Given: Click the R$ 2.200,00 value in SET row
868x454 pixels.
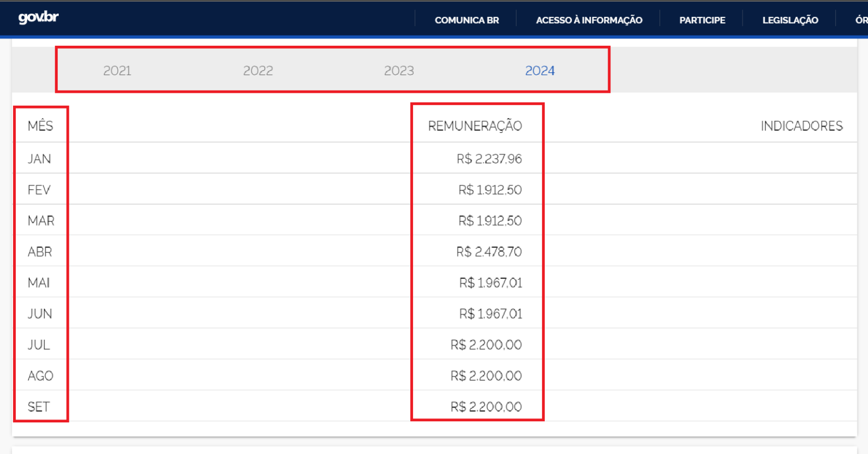Looking at the screenshot, I should (486, 407).
